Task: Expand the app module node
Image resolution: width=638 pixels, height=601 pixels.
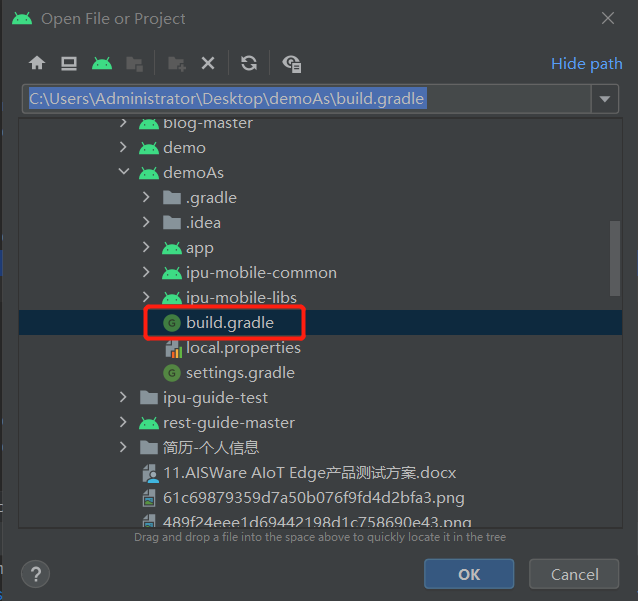Action: pyautogui.click(x=147, y=248)
